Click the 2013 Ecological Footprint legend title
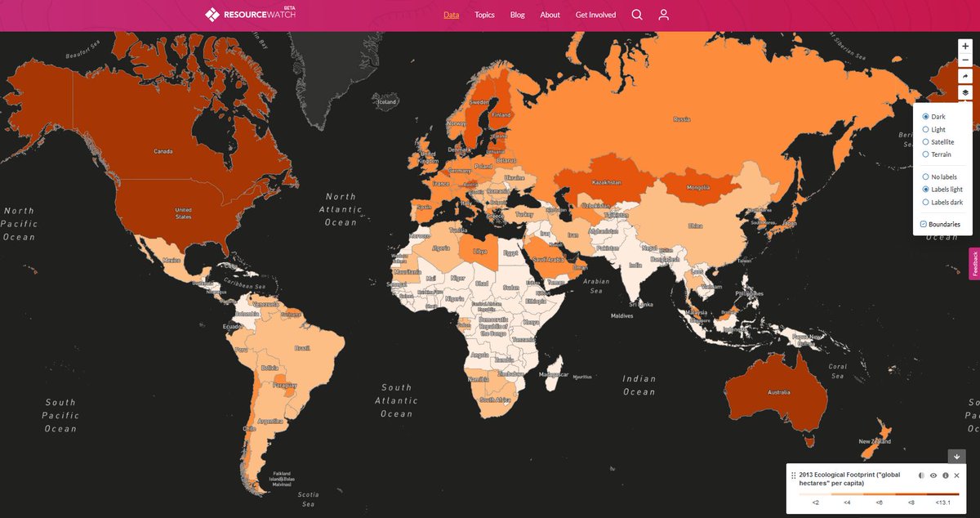This screenshot has height=518, width=980. pyautogui.click(x=849, y=480)
